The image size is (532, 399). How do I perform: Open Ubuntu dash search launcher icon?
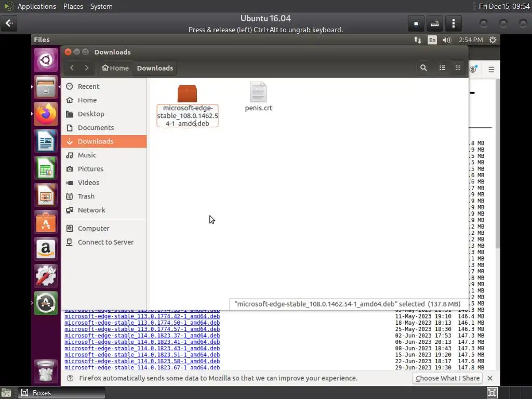[46, 60]
